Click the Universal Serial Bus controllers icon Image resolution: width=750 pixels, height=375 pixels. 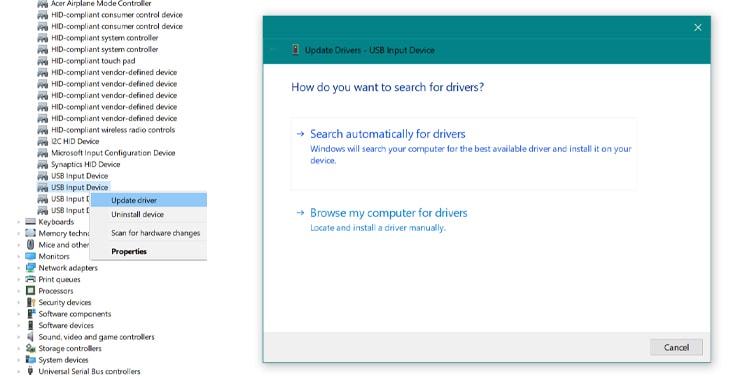pos(31,371)
